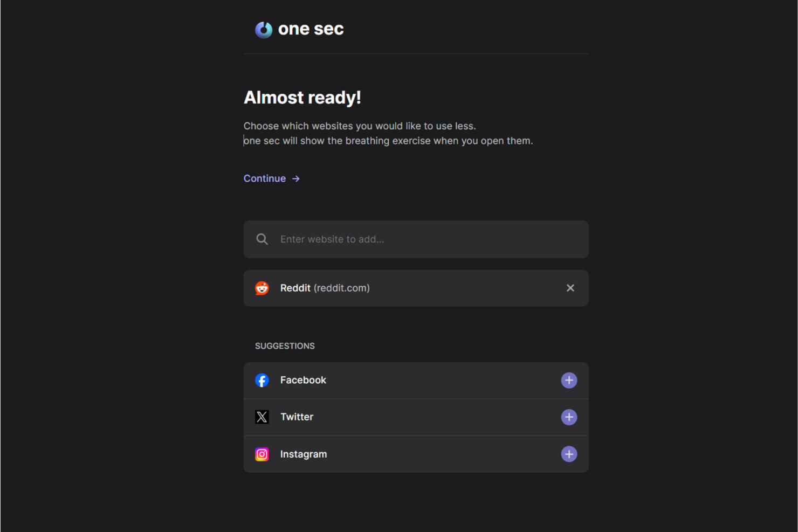Add Facebook using its plus button
The image size is (798, 532).
click(x=569, y=380)
